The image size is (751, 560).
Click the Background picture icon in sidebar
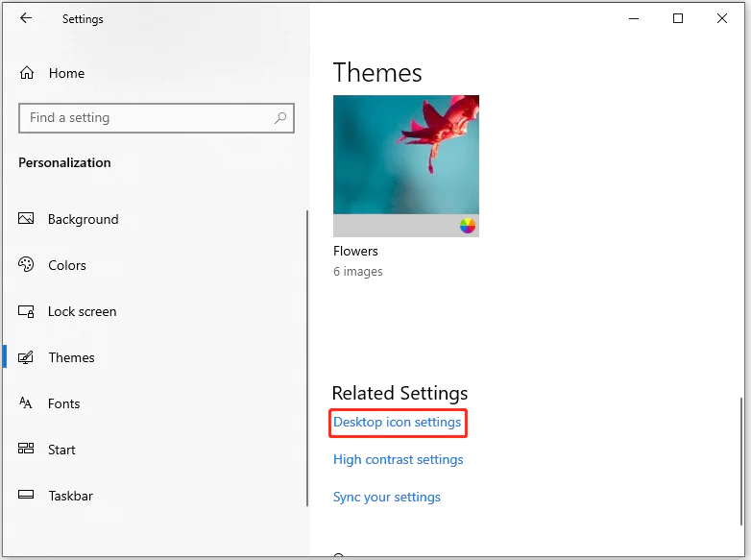coord(26,219)
